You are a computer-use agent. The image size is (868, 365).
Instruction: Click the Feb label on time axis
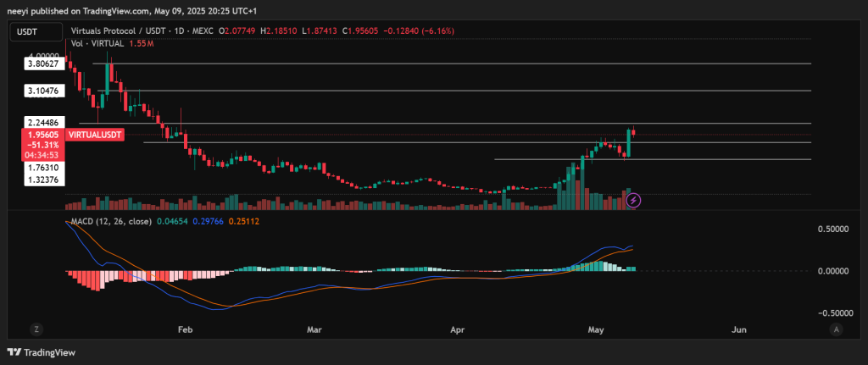point(183,329)
